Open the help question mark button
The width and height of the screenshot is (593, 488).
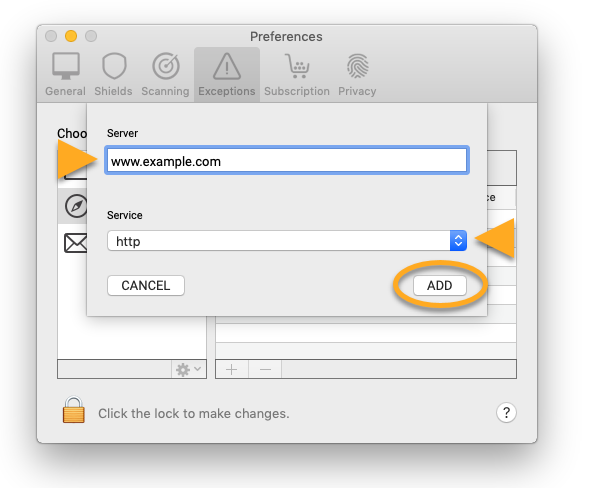[506, 413]
